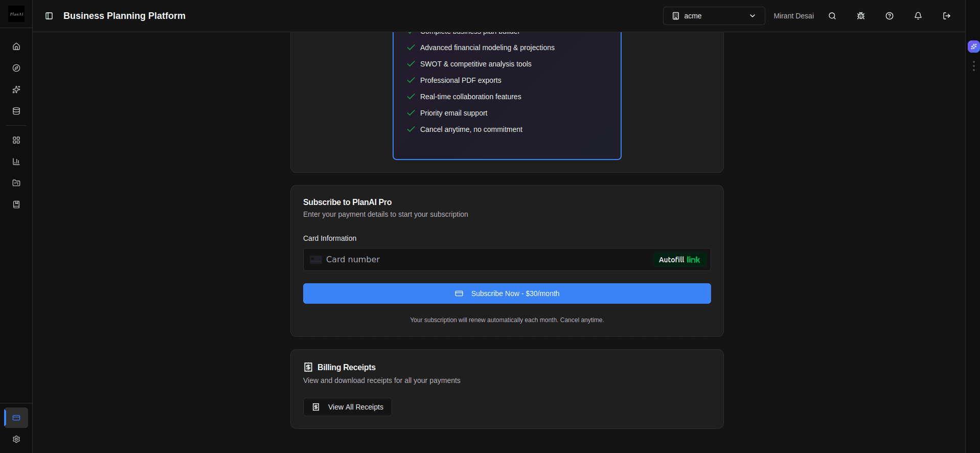This screenshot has height=453, width=980.
Task: Toggle the sidebar panel icon
Action: 49,16
